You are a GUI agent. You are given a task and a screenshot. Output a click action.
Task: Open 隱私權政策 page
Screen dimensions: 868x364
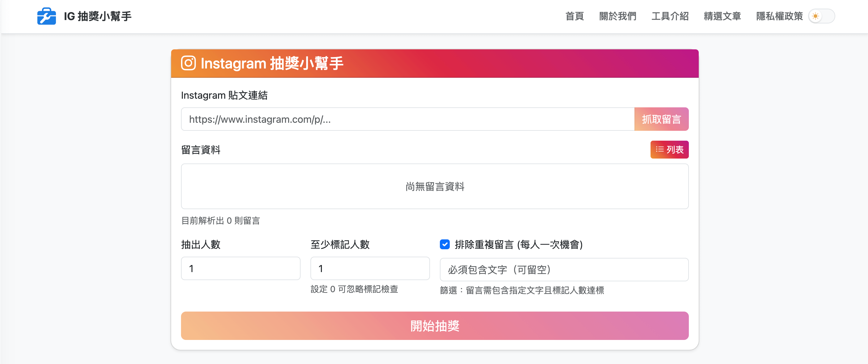click(779, 16)
